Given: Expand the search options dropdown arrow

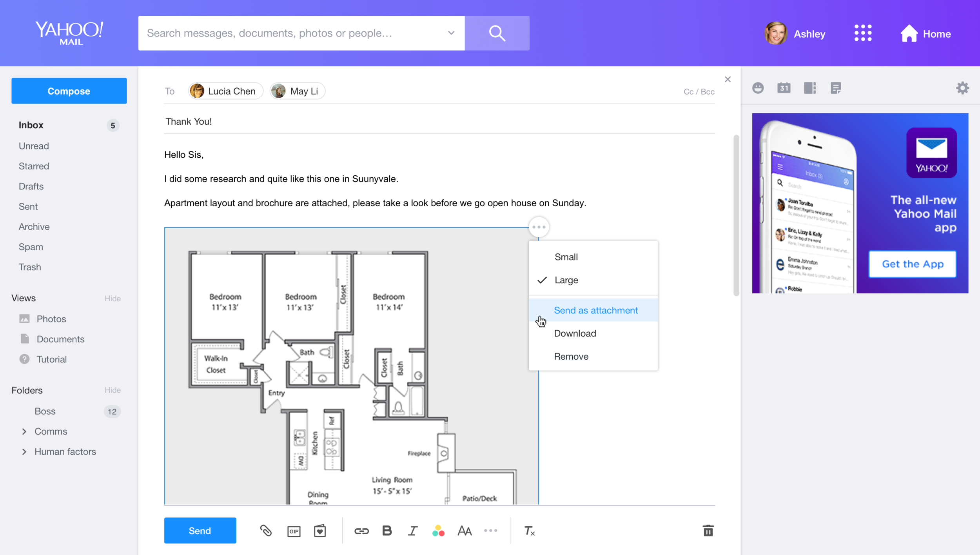Looking at the screenshot, I should pyautogui.click(x=451, y=33).
